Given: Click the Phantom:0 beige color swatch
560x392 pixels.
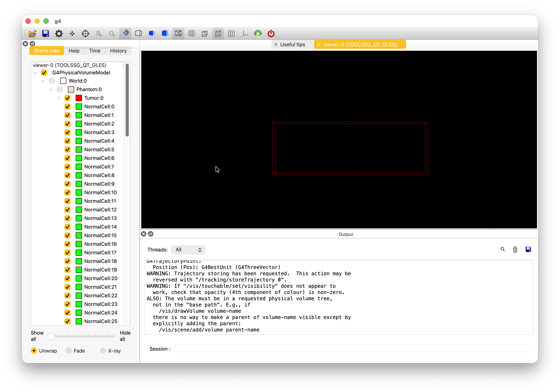Looking at the screenshot, I should pos(71,89).
